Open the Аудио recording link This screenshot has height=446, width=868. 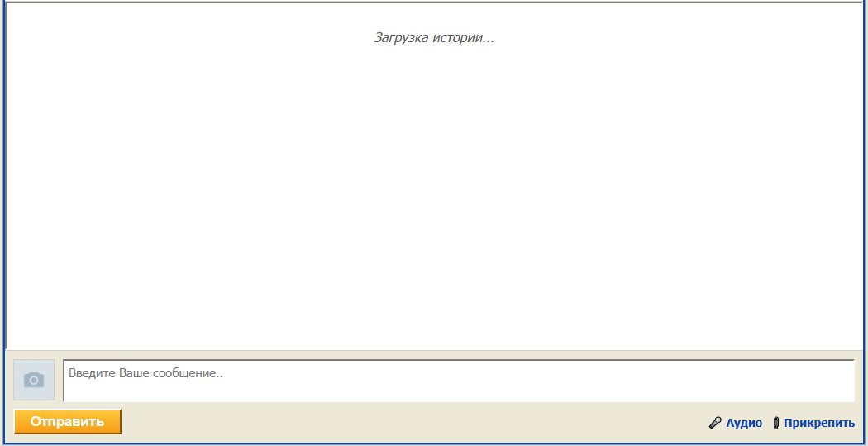pos(744,424)
